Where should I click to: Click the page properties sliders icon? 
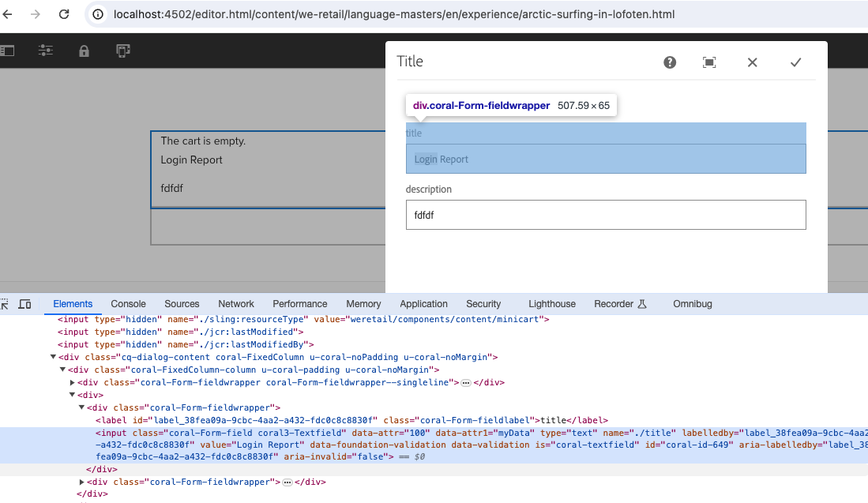(x=45, y=50)
